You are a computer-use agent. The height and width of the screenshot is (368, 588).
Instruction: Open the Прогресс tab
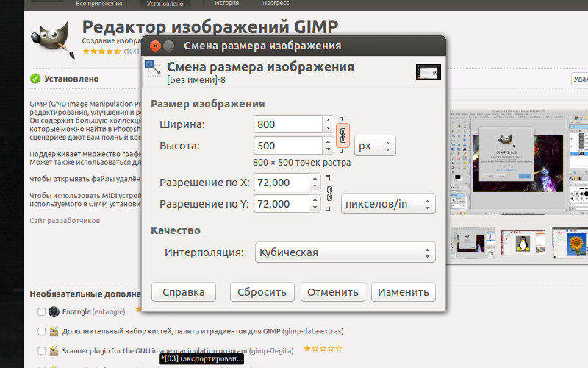pyautogui.click(x=276, y=3)
